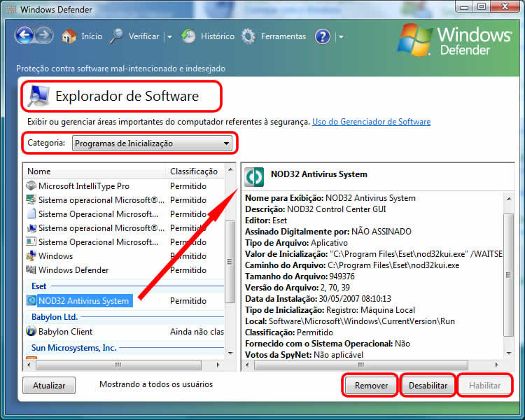The height and width of the screenshot is (420, 525).
Task: Click the Atualizar button
Action: tap(49, 386)
